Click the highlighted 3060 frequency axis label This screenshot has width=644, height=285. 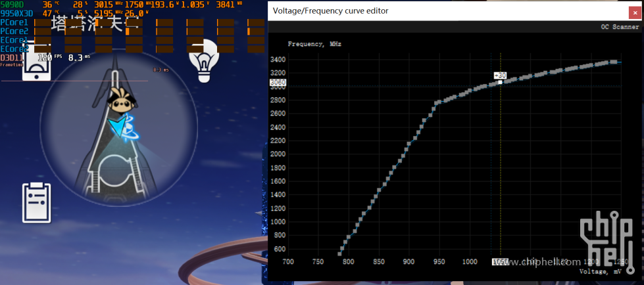tap(278, 83)
